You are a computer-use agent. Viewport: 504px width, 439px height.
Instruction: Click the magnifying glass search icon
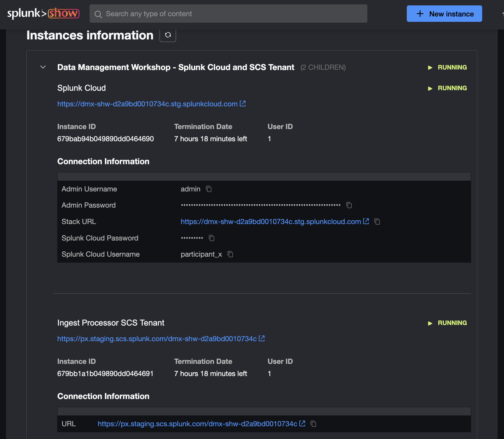pyautogui.click(x=98, y=14)
